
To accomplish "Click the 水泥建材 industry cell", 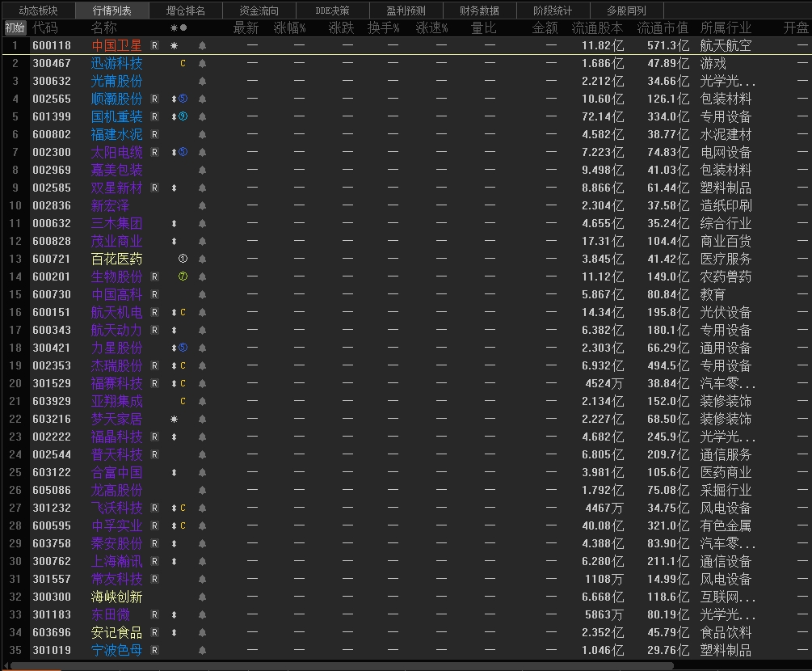I will [726, 134].
